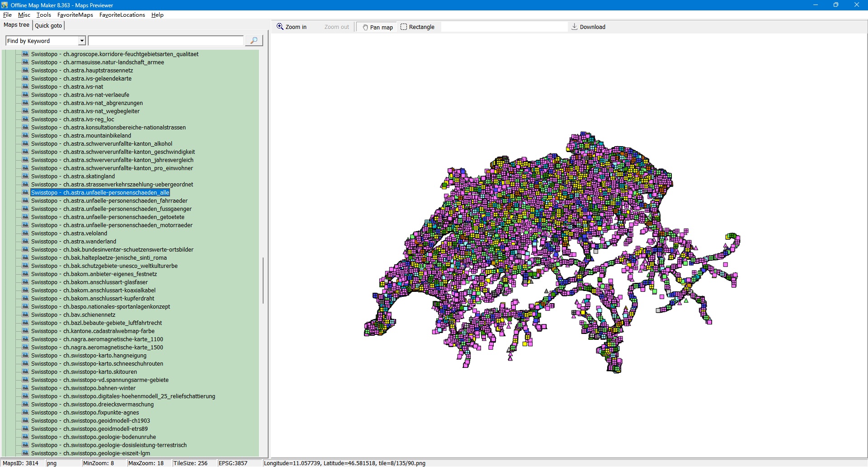Open the FavoriteLocations menu
The width and height of the screenshot is (868, 467).
point(122,15)
